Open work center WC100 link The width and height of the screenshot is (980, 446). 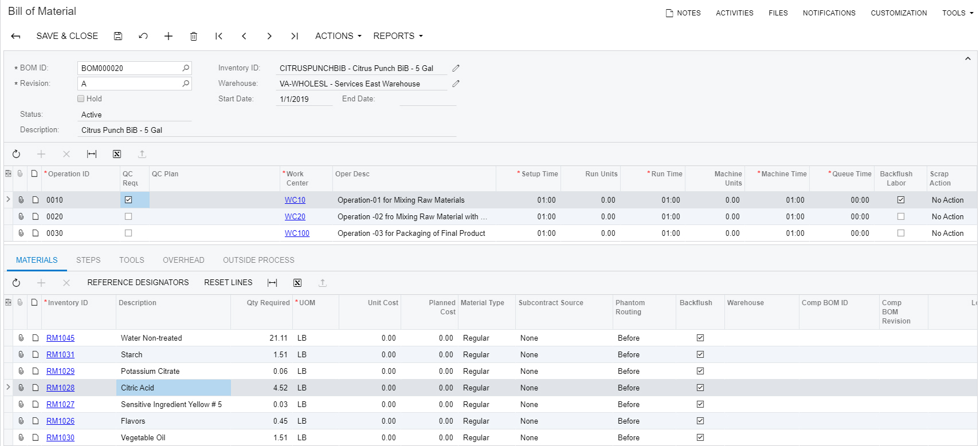pos(297,233)
